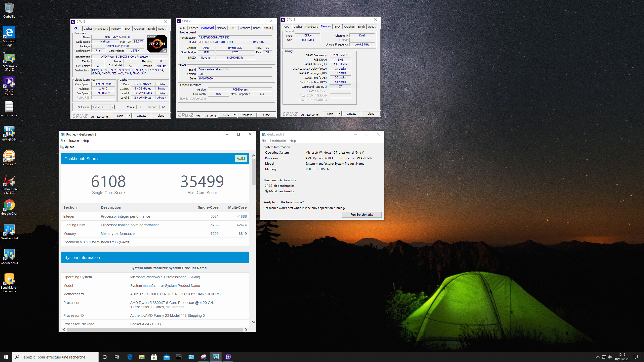Open Benchmarks menu in Geekbench 3 window

(278, 141)
